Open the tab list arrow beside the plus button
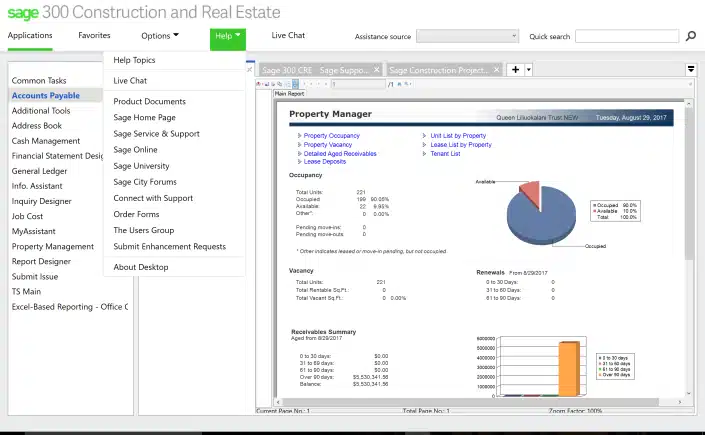The width and height of the screenshot is (705, 435). pos(529,70)
